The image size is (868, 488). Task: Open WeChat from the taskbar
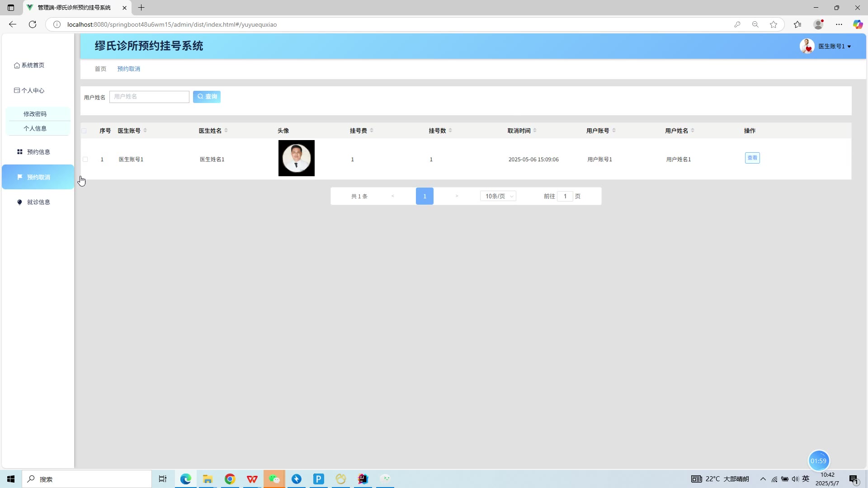click(274, 479)
